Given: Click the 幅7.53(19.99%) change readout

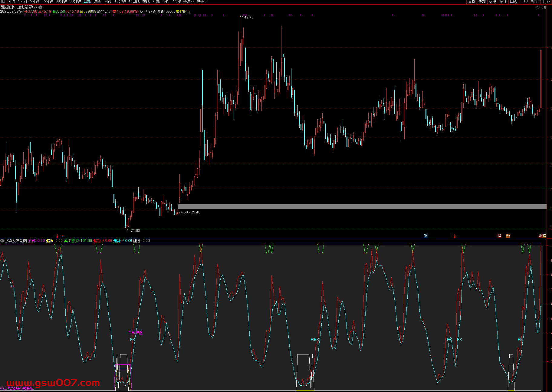Looking at the screenshot, I should tap(126, 12).
